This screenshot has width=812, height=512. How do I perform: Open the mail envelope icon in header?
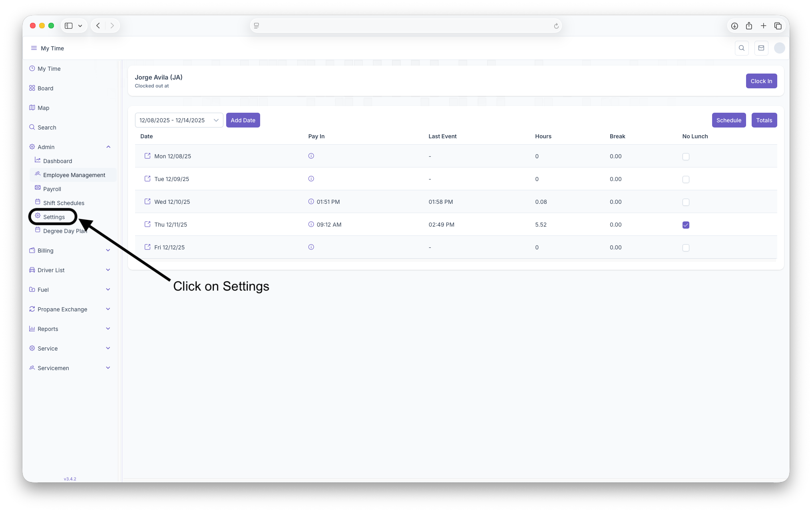(x=761, y=48)
